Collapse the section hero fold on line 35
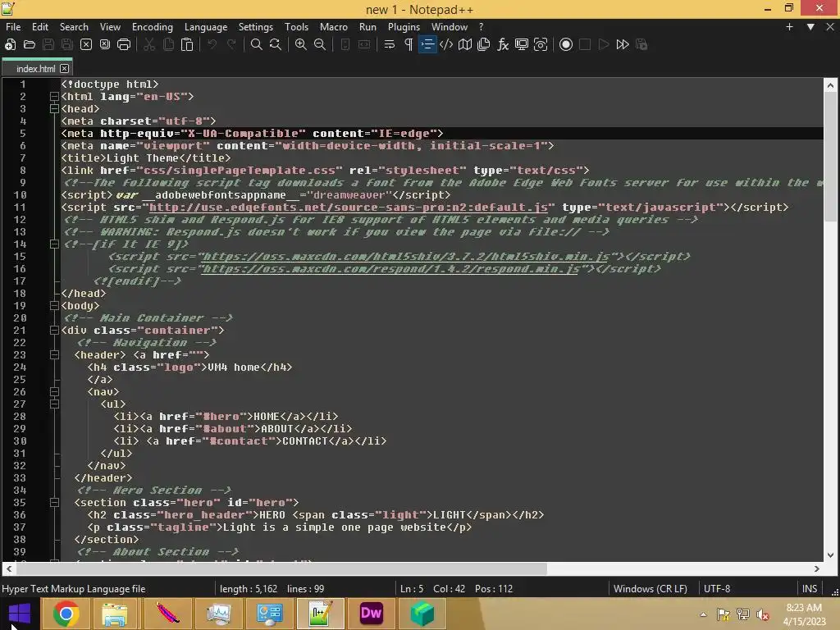 click(x=54, y=503)
